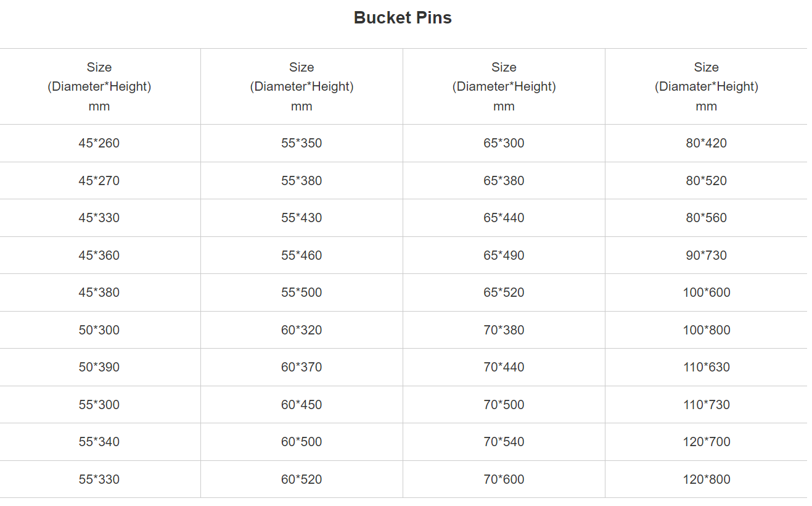Click the 80*420 table cell
The height and width of the screenshot is (506, 812).
[x=706, y=143]
